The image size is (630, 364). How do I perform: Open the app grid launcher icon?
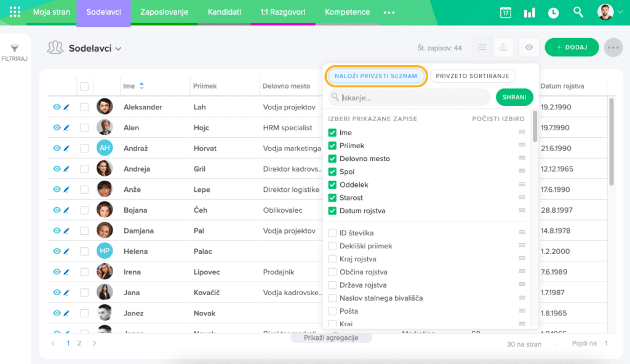[15, 12]
